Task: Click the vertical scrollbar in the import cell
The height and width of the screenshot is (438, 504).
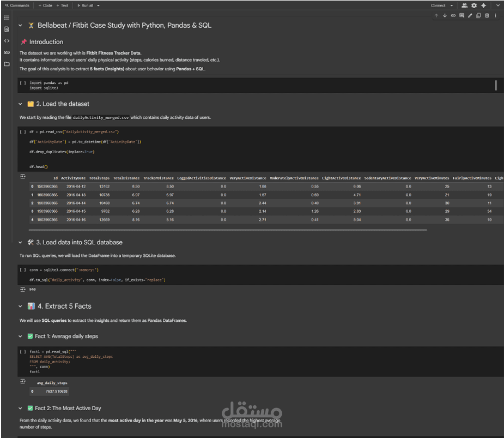Action: click(496, 85)
